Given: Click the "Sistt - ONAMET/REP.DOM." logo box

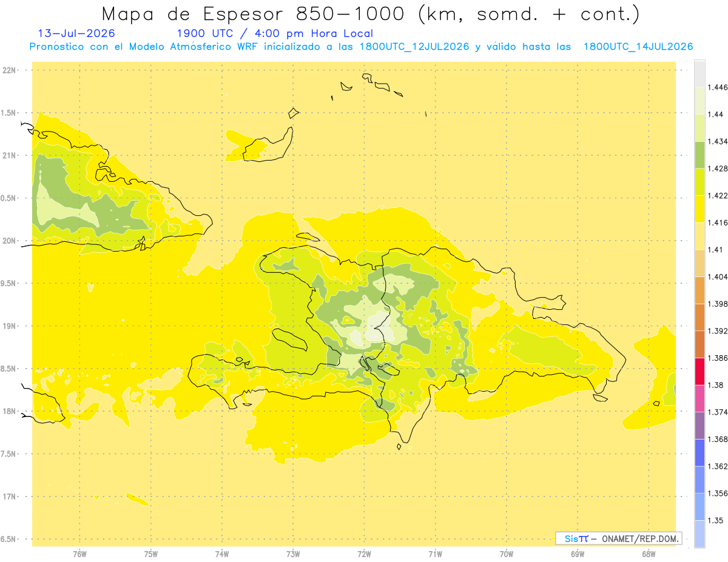Looking at the screenshot, I should pyautogui.click(x=619, y=538).
